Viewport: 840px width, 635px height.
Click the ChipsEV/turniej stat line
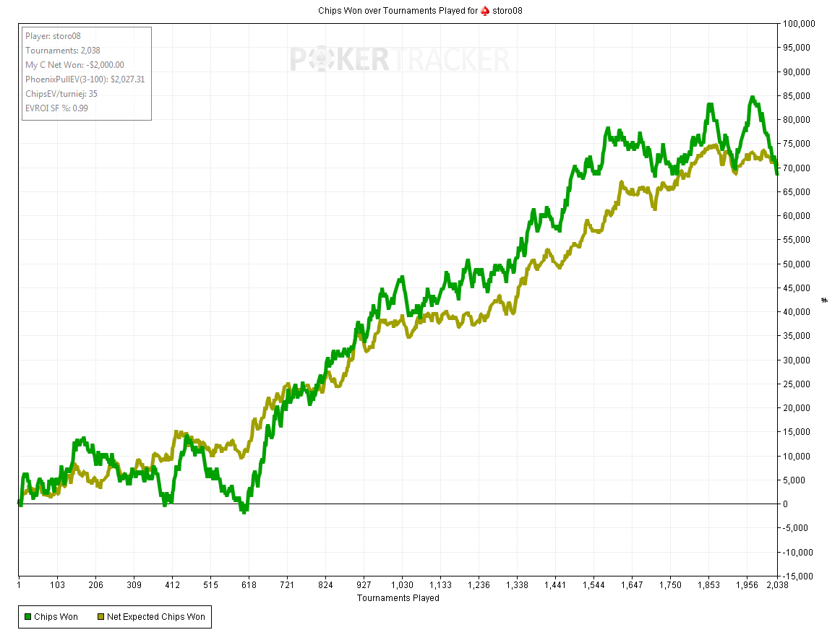pyautogui.click(x=61, y=94)
